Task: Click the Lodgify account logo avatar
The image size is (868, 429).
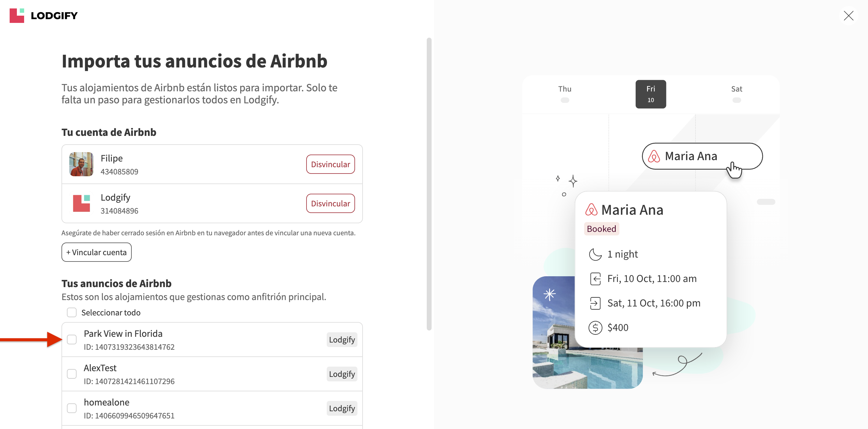Action: point(81,203)
